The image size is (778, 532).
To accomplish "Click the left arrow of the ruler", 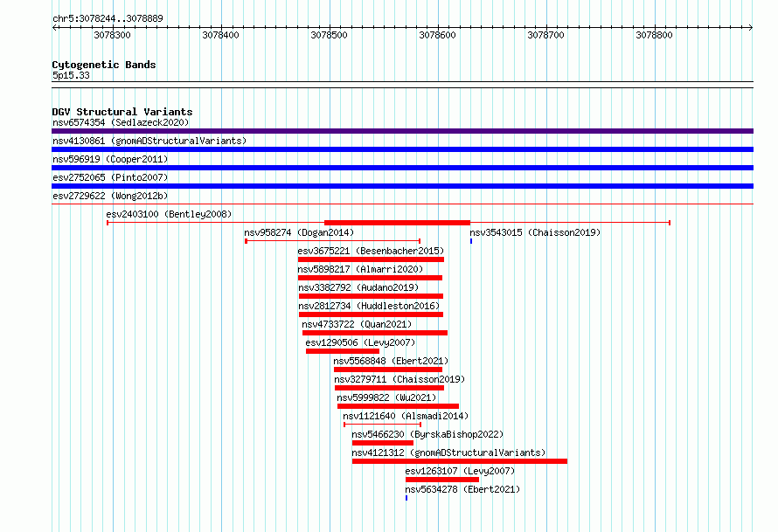I will tap(54, 27).
